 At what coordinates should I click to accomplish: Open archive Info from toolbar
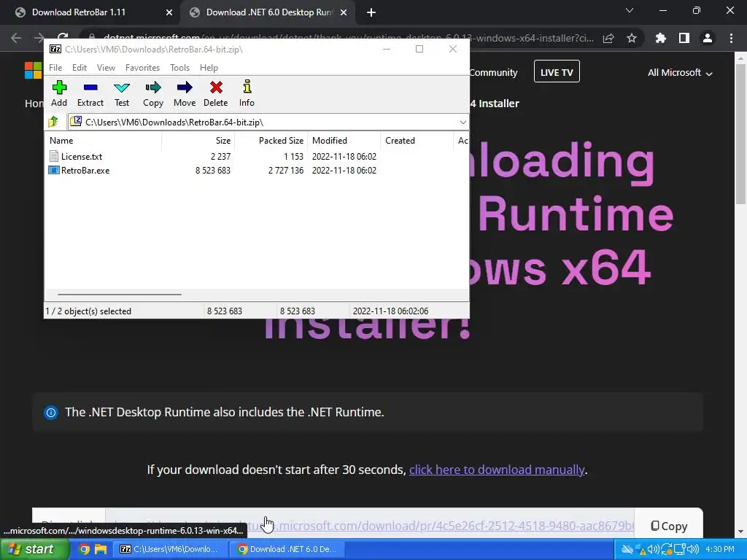point(247,94)
